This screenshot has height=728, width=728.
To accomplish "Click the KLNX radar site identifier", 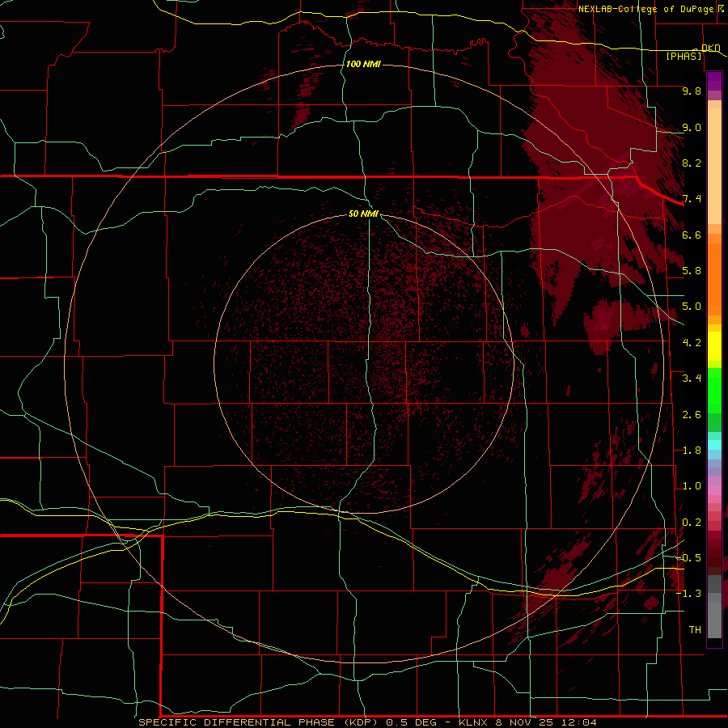I will click(x=473, y=722).
